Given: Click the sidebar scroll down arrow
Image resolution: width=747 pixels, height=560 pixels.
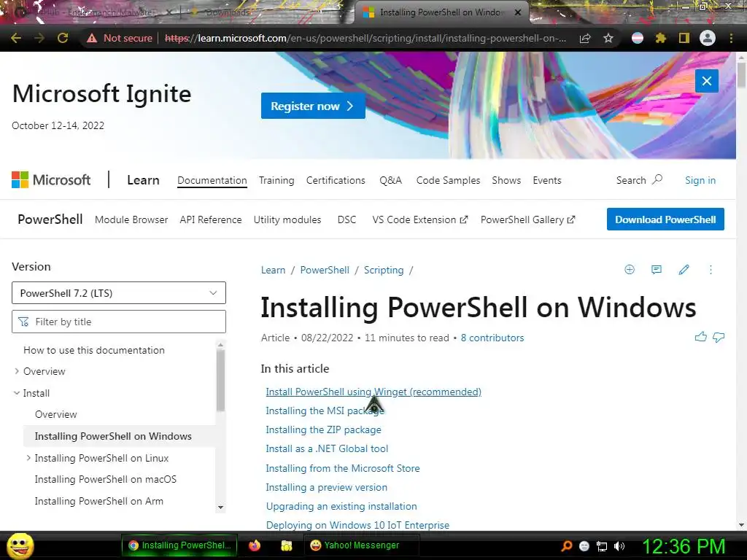Looking at the screenshot, I should [x=220, y=507].
